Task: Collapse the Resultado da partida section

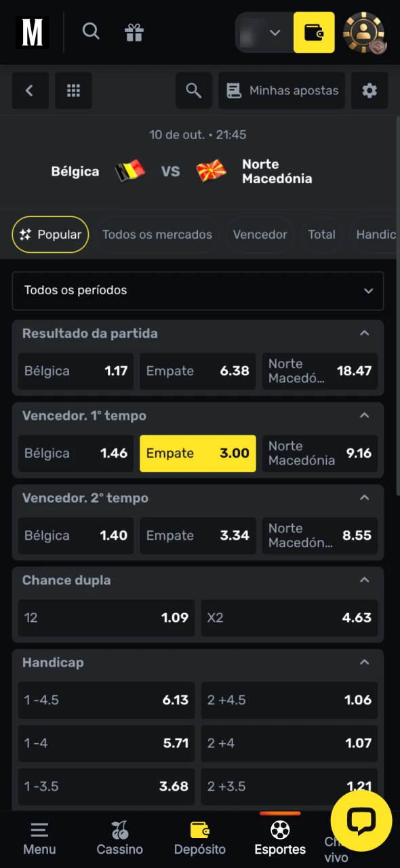Action: pyautogui.click(x=364, y=333)
